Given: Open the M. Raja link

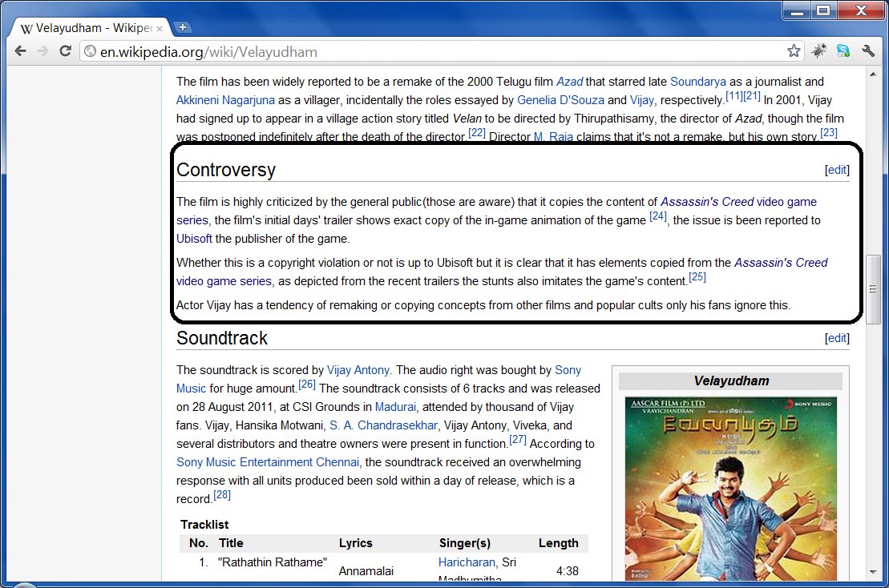Looking at the screenshot, I should [x=553, y=137].
